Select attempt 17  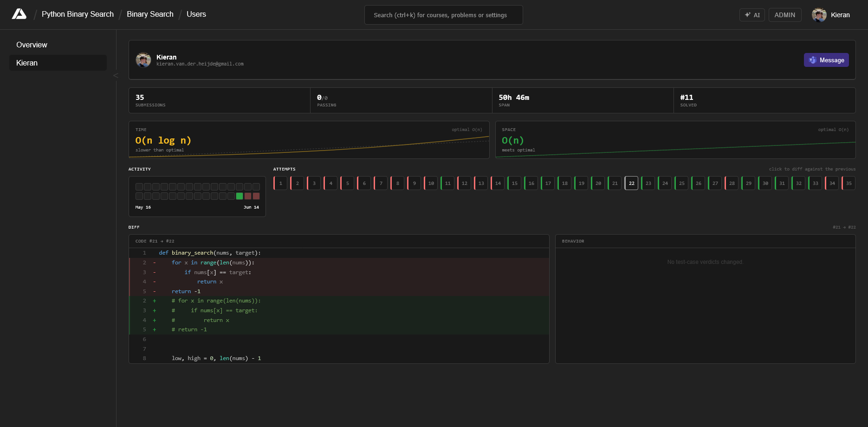coord(548,183)
